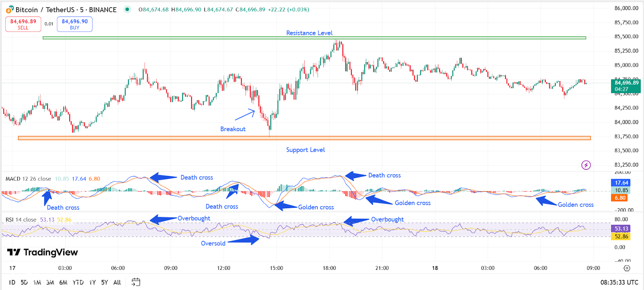Click the 18:00 time axis label
The height and width of the screenshot is (290, 644).
(329, 268)
